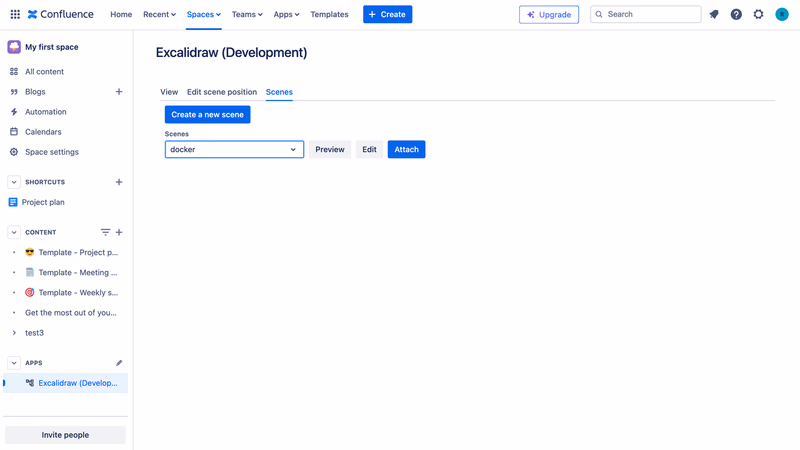This screenshot has width=800, height=450.
Task: Open the Project plan shortcut
Action: click(x=43, y=202)
